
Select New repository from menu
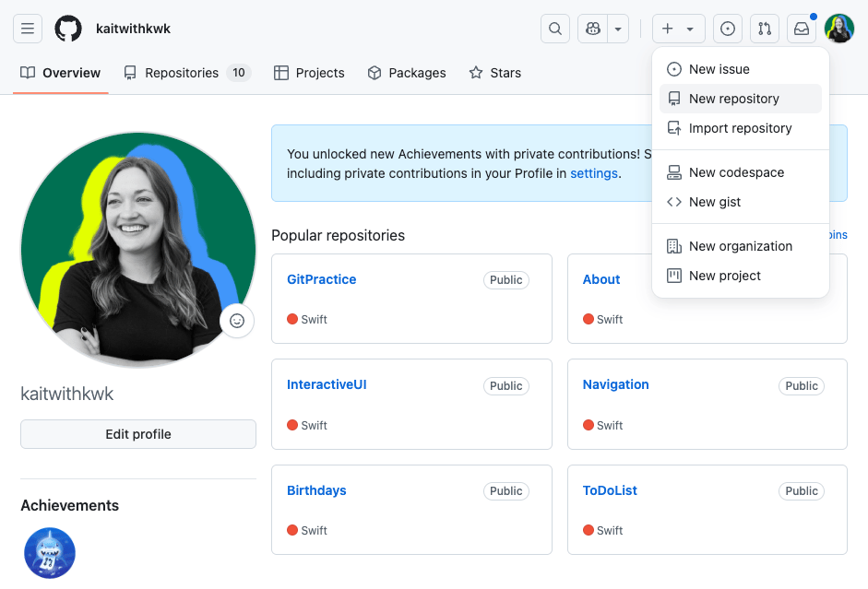733,99
